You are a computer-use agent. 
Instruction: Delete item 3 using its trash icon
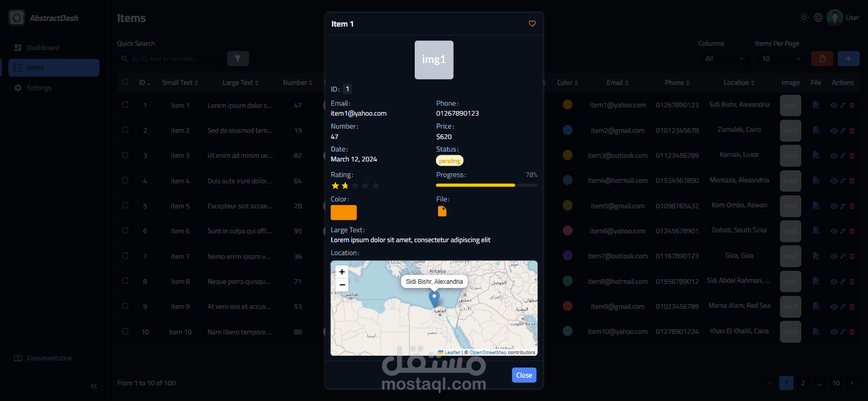(852, 156)
